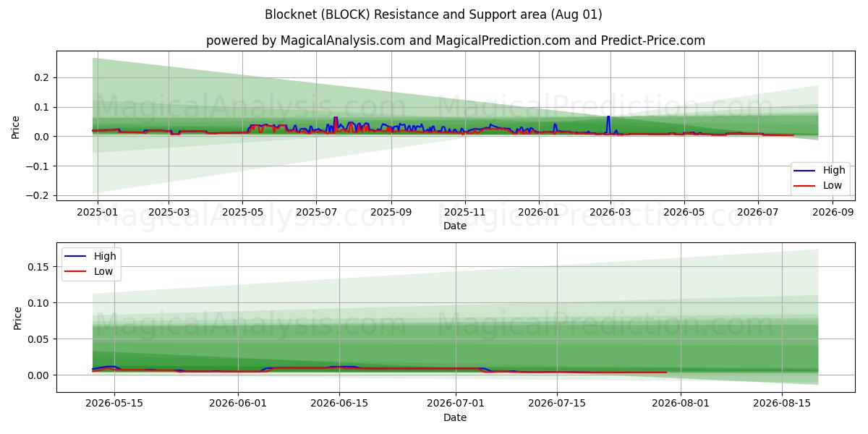The image size is (868, 434).
Task: Click the x-axis tick '2026-09'
Action: click(833, 213)
